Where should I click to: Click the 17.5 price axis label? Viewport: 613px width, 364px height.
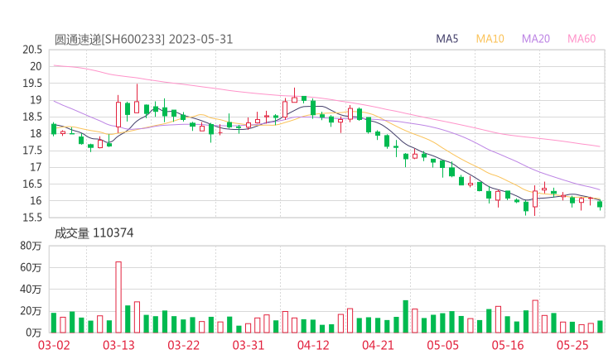[x=32, y=151]
